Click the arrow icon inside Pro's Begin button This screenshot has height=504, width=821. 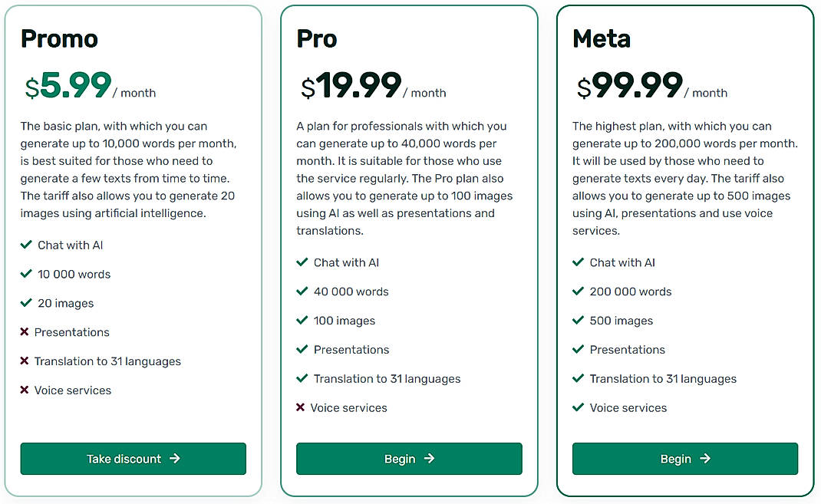pos(430,459)
